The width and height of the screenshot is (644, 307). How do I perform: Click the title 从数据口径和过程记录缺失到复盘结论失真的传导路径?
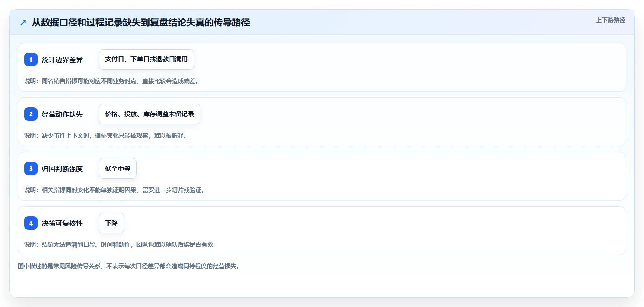[x=141, y=22]
